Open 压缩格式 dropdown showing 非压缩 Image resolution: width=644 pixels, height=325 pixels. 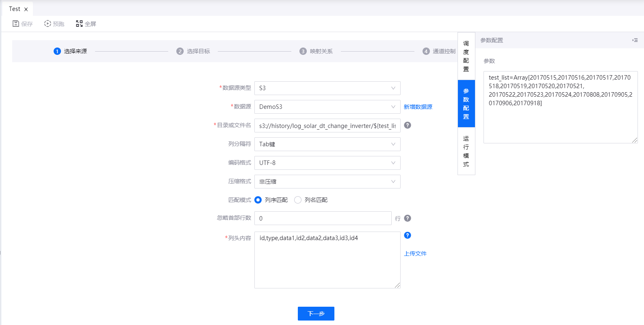[327, 182]
